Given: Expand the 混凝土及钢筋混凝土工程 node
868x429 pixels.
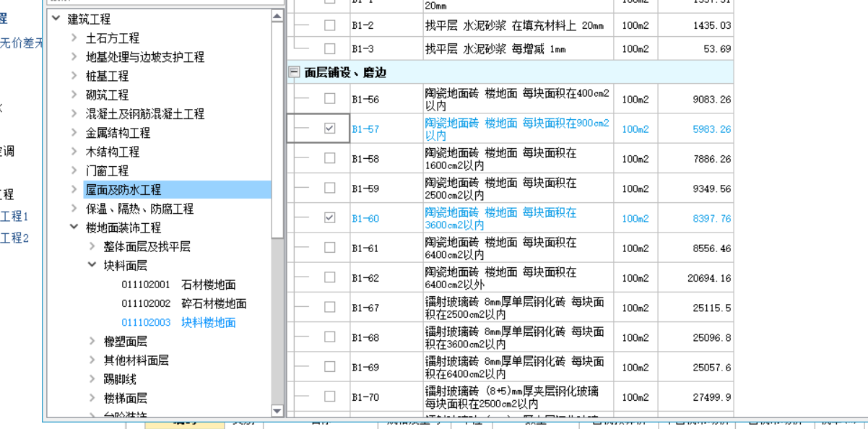Looking at the screenshot, I should [x=74, y=113].
